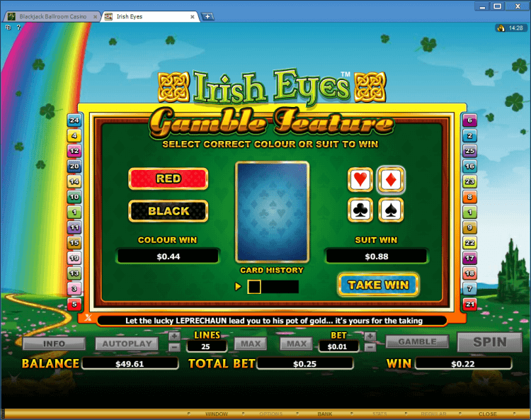Viewport: 531px width, 420px height.
Task: Click the SPIN button
Action: pos(490,342)
